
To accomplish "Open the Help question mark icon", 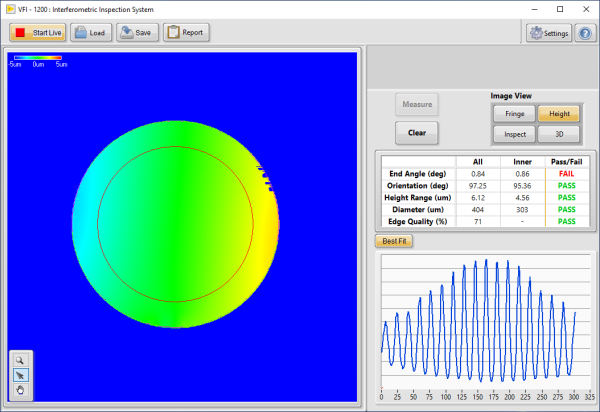I will tap(585, 33).
